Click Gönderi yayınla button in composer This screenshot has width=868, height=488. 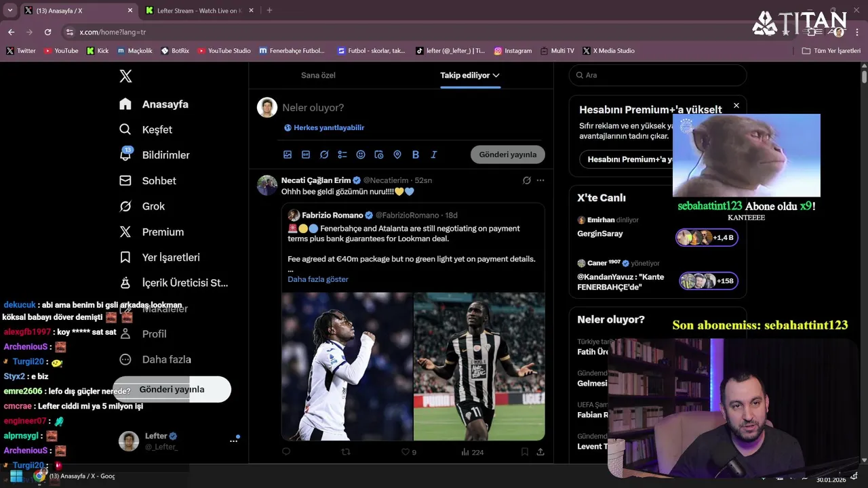[x=508, y=155]
